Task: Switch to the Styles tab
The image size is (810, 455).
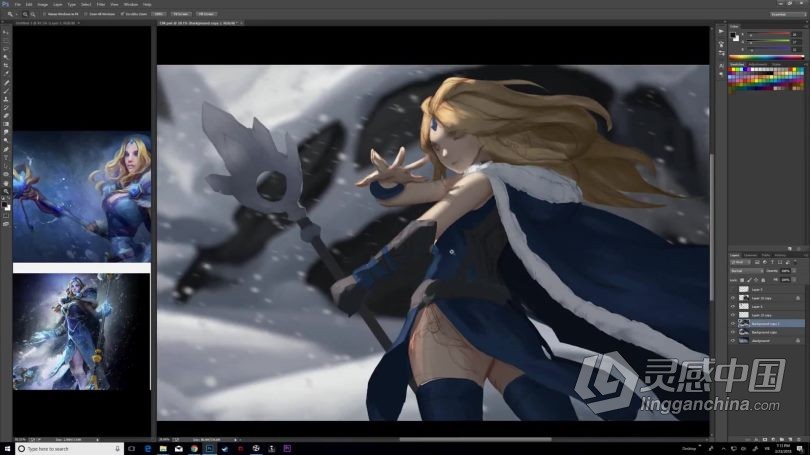Action: (776, 64)
